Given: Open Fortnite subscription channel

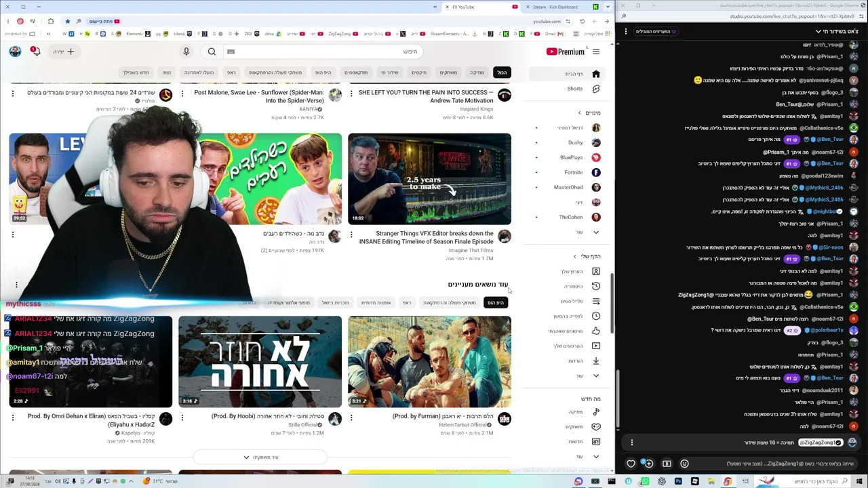Looking at the screenshot, I should coord(566,172).
